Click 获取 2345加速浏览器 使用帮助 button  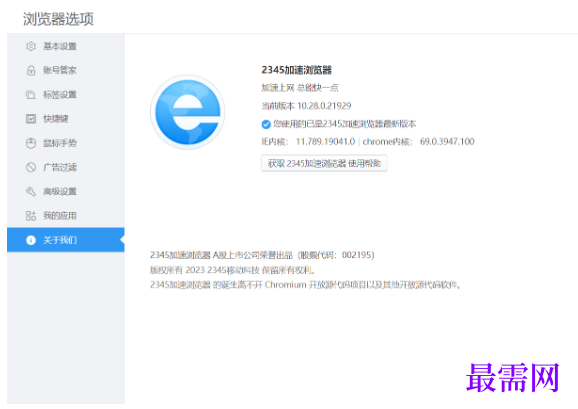[324, 163]
